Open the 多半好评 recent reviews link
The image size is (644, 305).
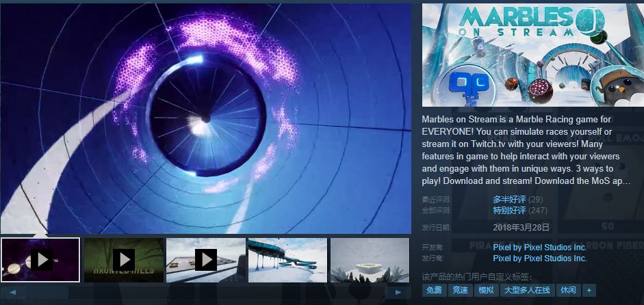[509, 200]
